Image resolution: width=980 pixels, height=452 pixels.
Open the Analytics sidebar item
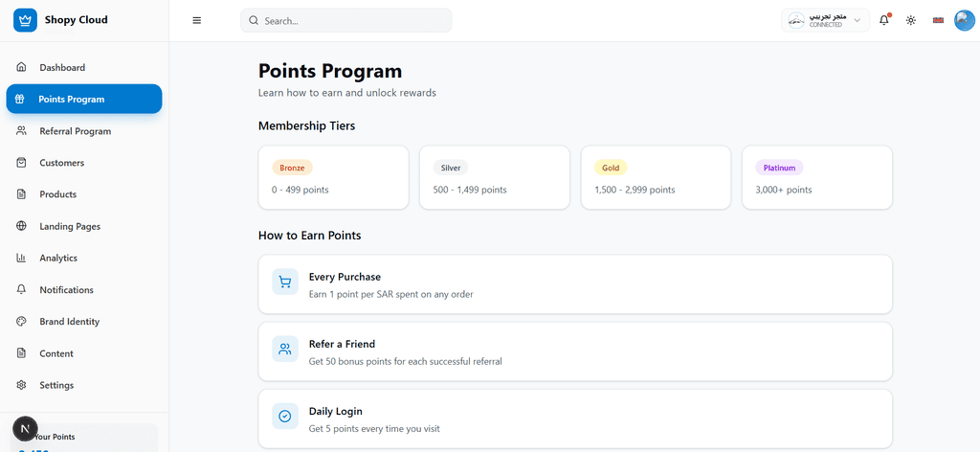pos(58,258)
